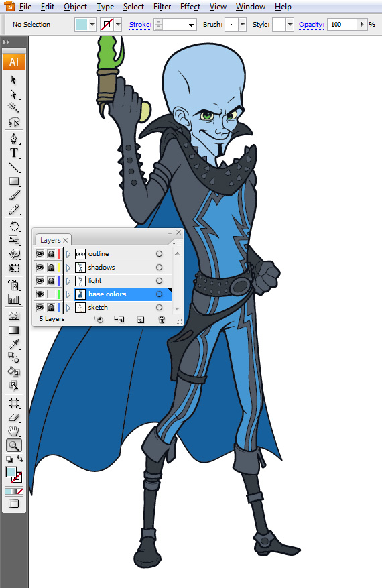Click Make Clipping Mask icon in Layers panel
Viewport: 382px width, 588px height.
pos(99,320)
